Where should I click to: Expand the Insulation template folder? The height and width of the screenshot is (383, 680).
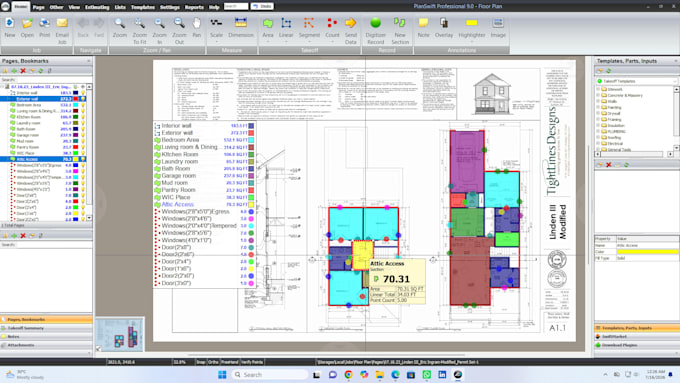598,125
